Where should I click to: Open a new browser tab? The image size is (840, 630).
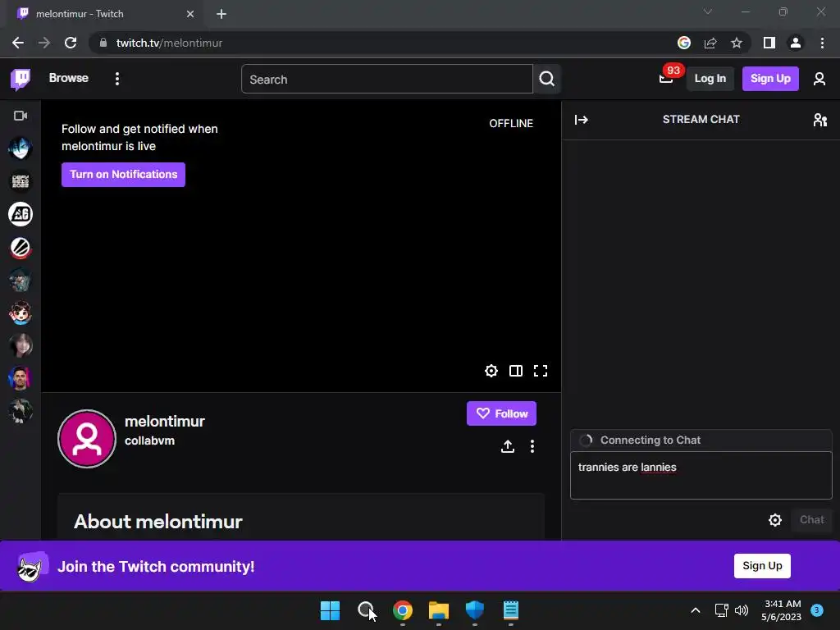pos(221,14)
